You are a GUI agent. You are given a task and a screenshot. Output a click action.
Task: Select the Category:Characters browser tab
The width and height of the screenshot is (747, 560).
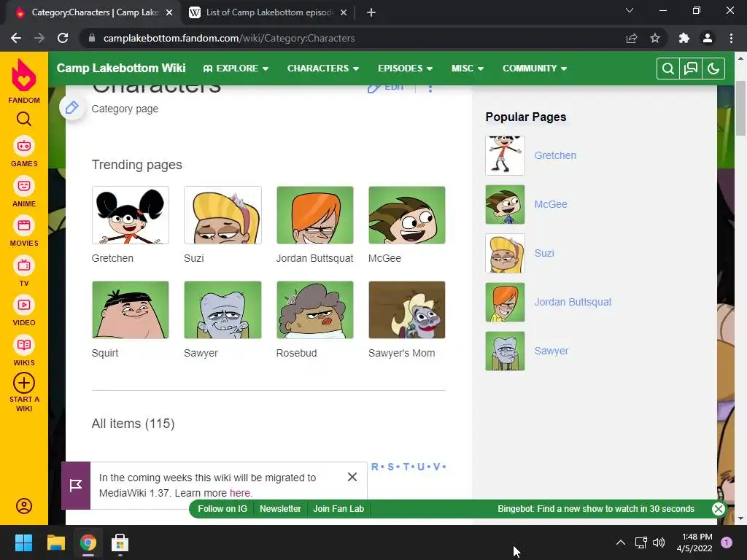coord(94,12)
